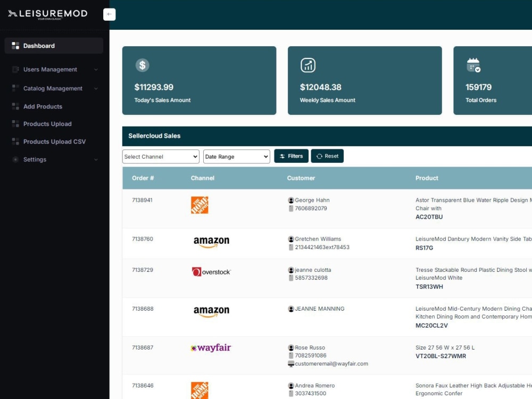Click the Dashboard grid icon

coord(15,46)
